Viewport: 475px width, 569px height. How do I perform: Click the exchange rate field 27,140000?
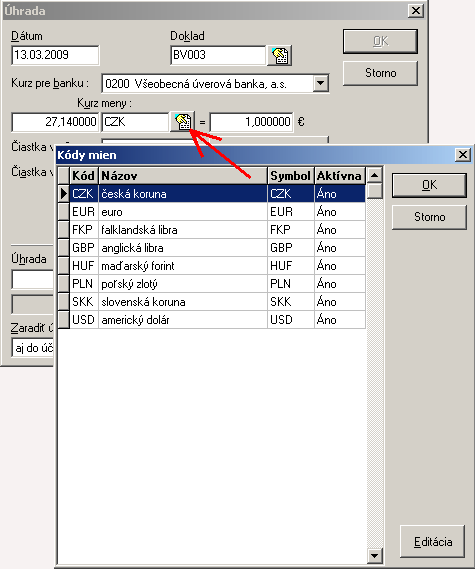tap(55, 122)
